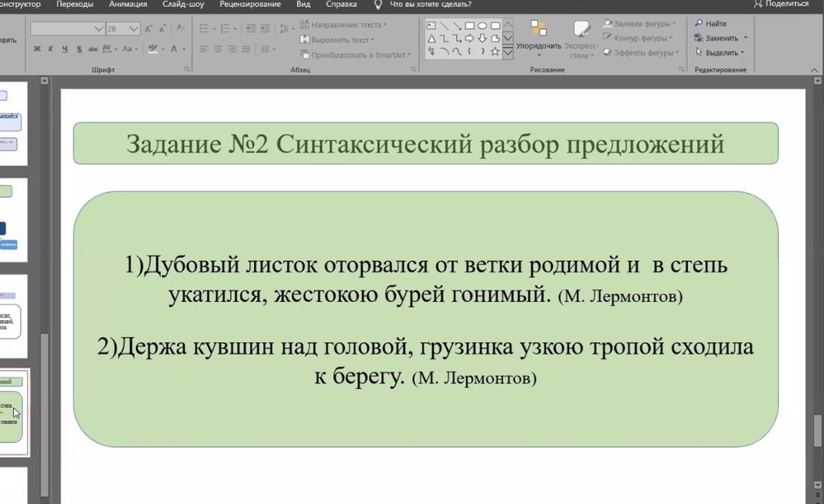Click the title 'Задание №2 Синтаксический разбор предложений'

tap(426, 144)
